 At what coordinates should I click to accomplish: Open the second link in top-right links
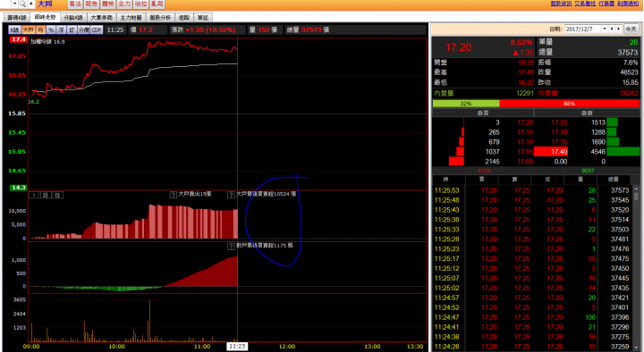tap(585, 4)
